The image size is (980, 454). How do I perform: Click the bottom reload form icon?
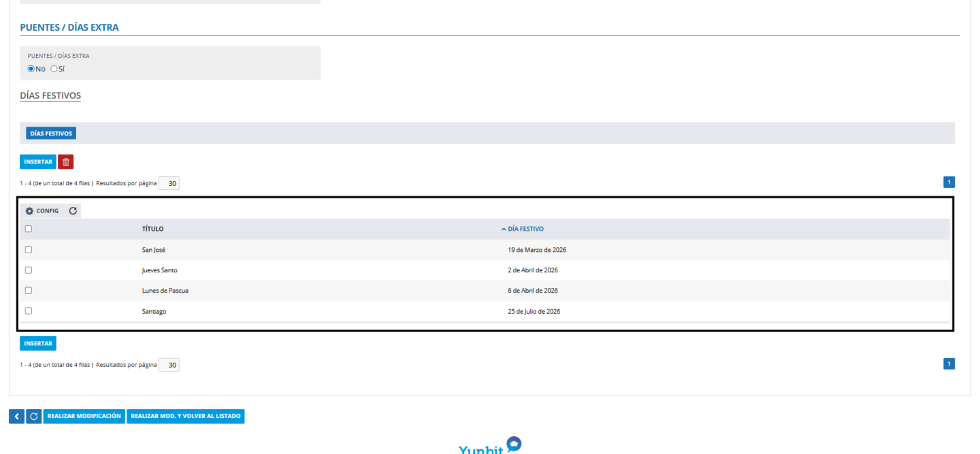pos(34,417)
